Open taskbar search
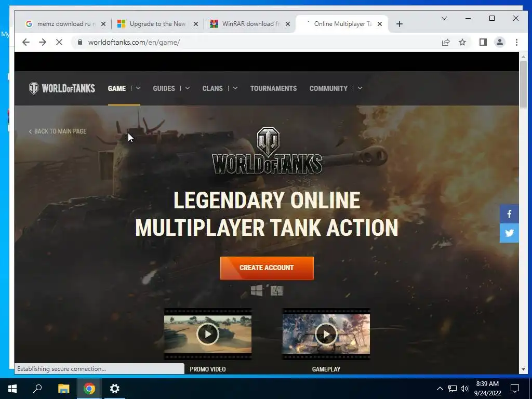The image size is (532, 399). [37, 389]
